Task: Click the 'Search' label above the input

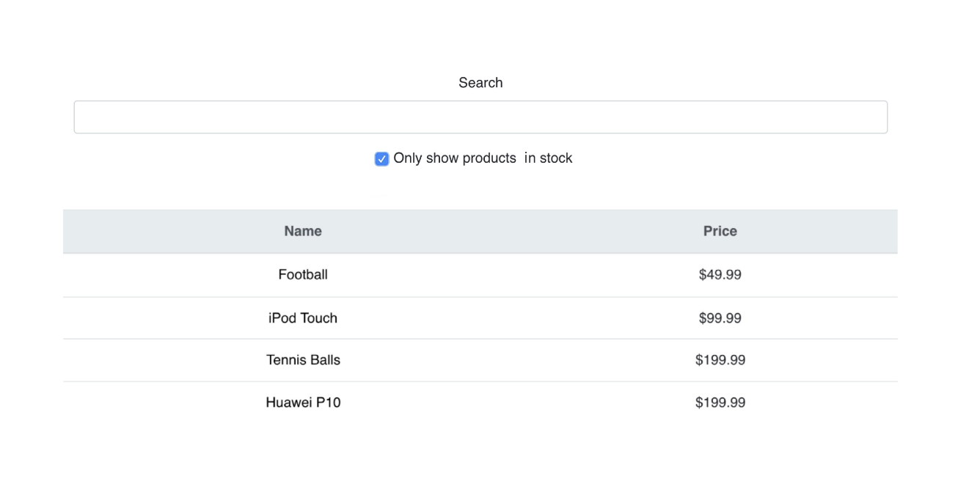Action: [480, 83]
